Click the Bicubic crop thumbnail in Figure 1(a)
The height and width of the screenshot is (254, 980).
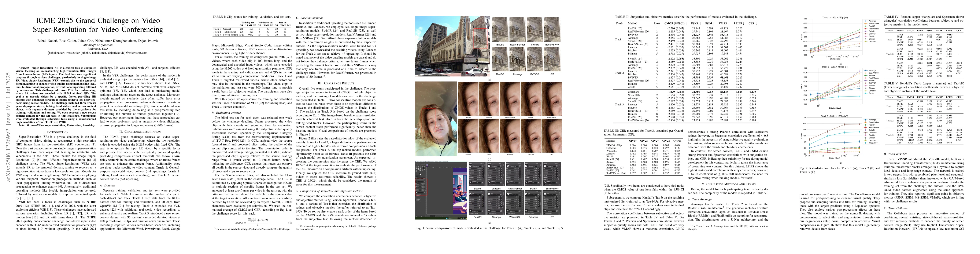coord(500,30)
